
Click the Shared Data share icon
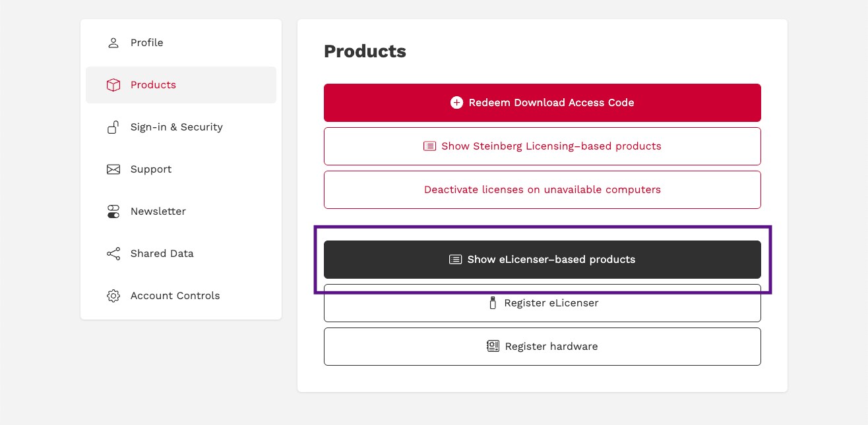click(113, 254)
